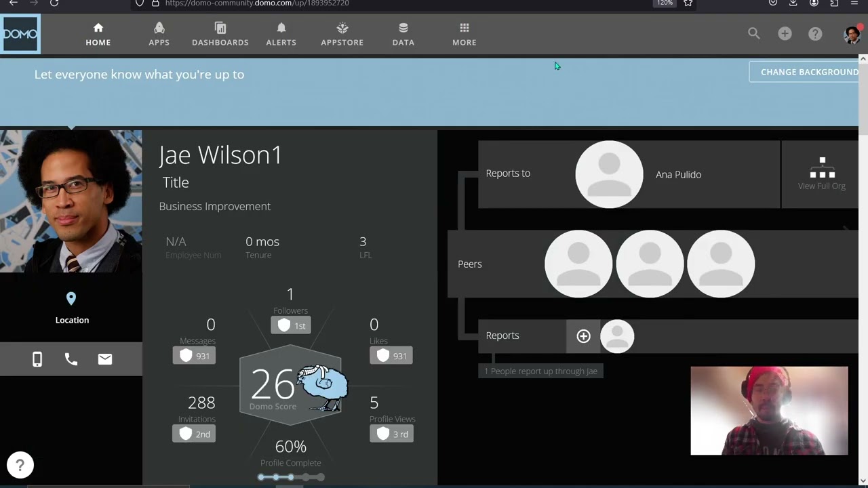Image resolution: width=868 pixels, height=488 pixels.
Task: Click the search magnifier icon
Action: click(x=754, y=33)
